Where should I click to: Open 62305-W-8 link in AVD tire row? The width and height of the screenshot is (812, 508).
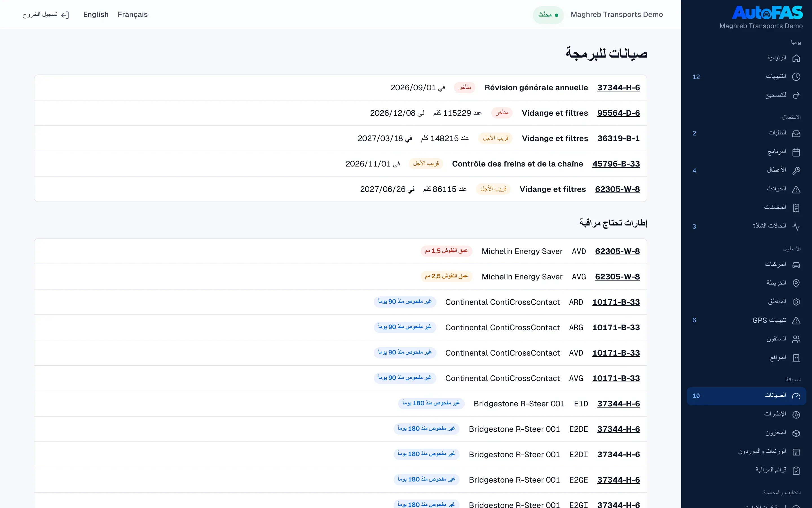(x=617, y=251)
